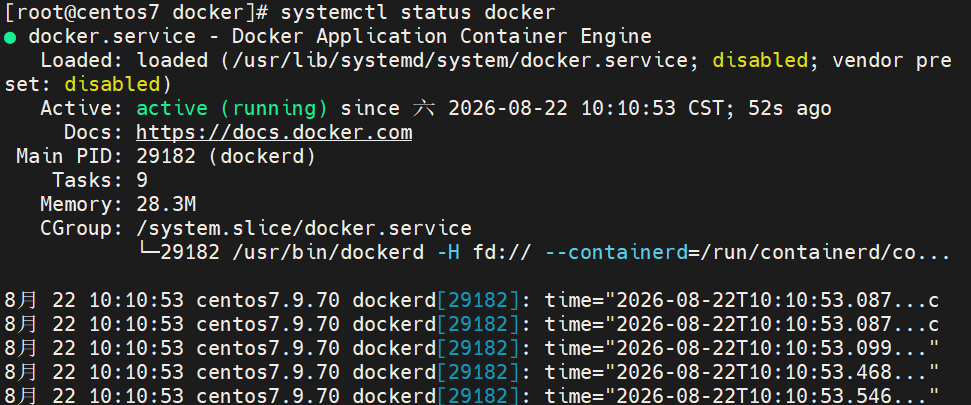Click the command text 'systemctl status docker'

pyautogui.click(x=418, y=12)
